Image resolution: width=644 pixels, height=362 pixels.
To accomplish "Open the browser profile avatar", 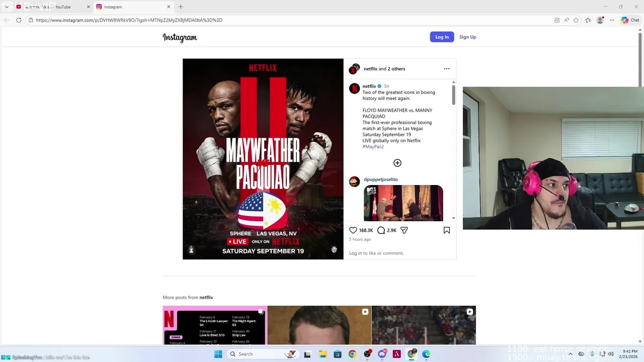I will coord(600,20).
